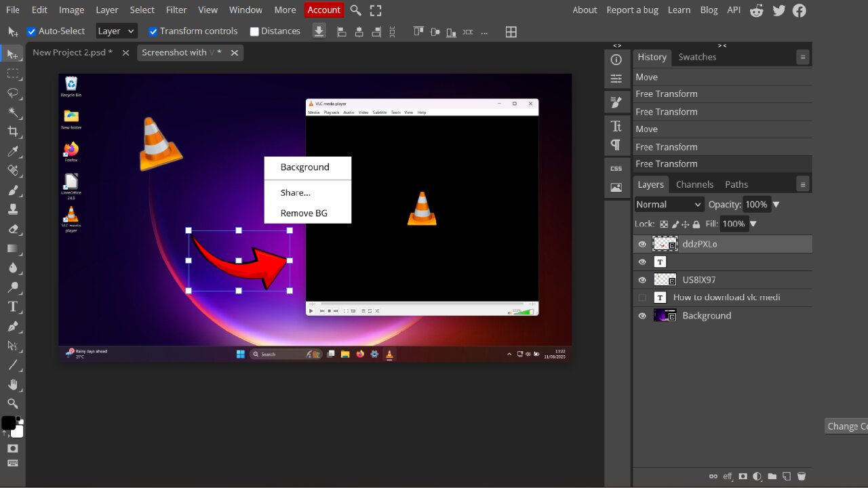Screen dimensions: 868x488
Task: Open the Brush panel icon
Action: tap(616, 102)
